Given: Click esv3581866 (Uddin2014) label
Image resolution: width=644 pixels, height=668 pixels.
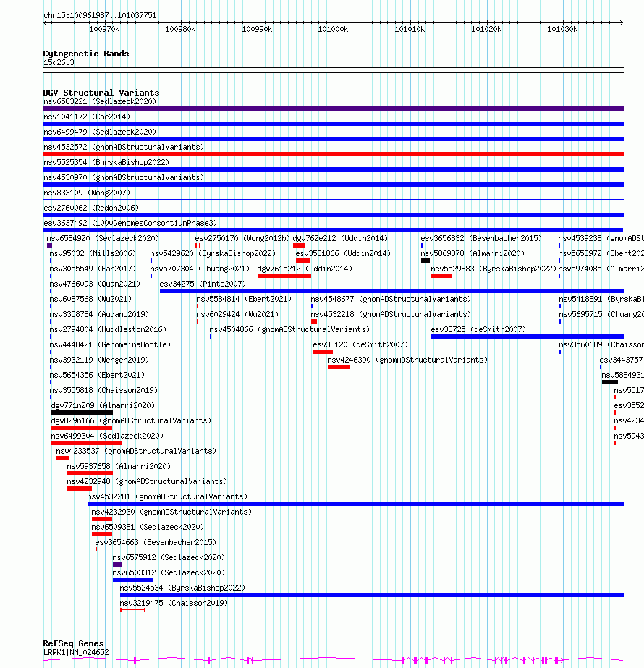Looking at the screenshot, I should (343, 253).
